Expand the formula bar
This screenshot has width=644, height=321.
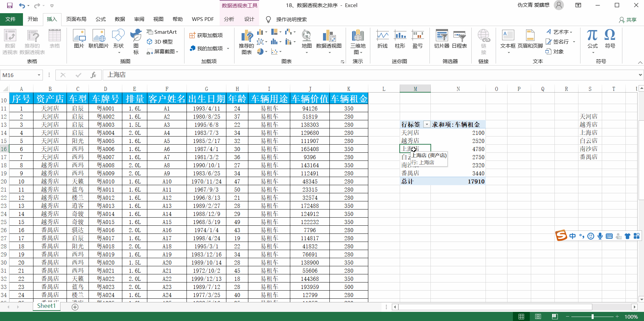[x=640, y=75]
